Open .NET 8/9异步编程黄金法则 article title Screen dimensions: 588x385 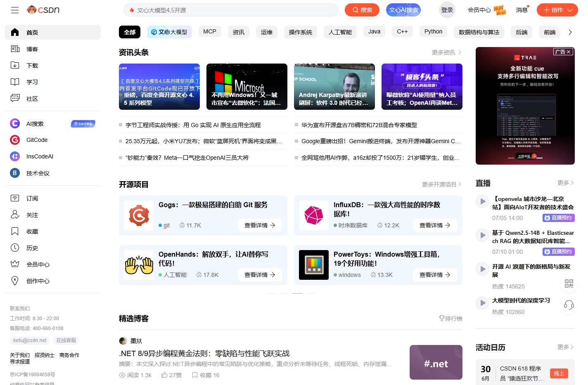click(204, 353)
